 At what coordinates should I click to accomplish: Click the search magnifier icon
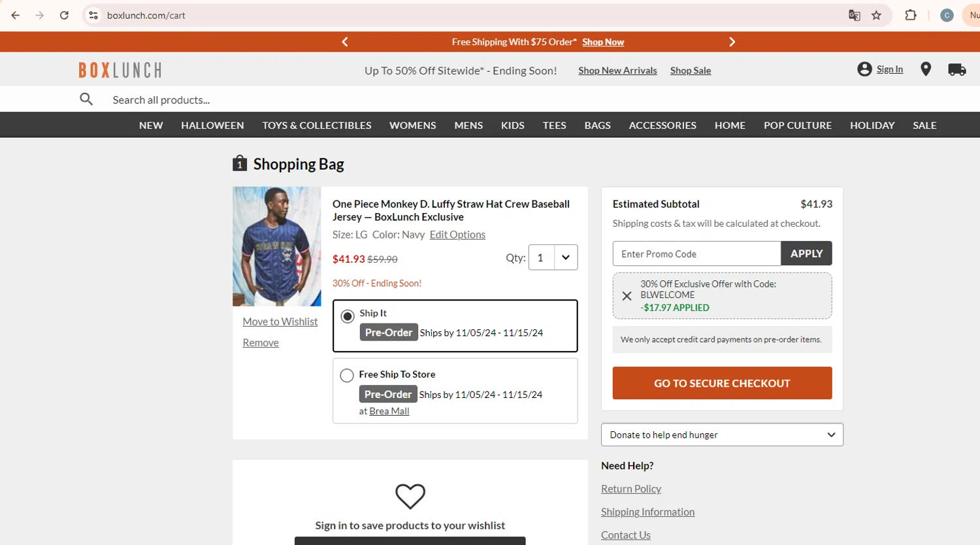[86, 99]
